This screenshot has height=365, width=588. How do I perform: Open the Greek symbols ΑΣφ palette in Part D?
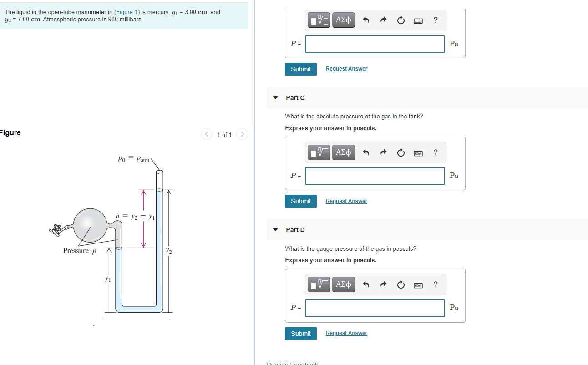pos(344,284)
